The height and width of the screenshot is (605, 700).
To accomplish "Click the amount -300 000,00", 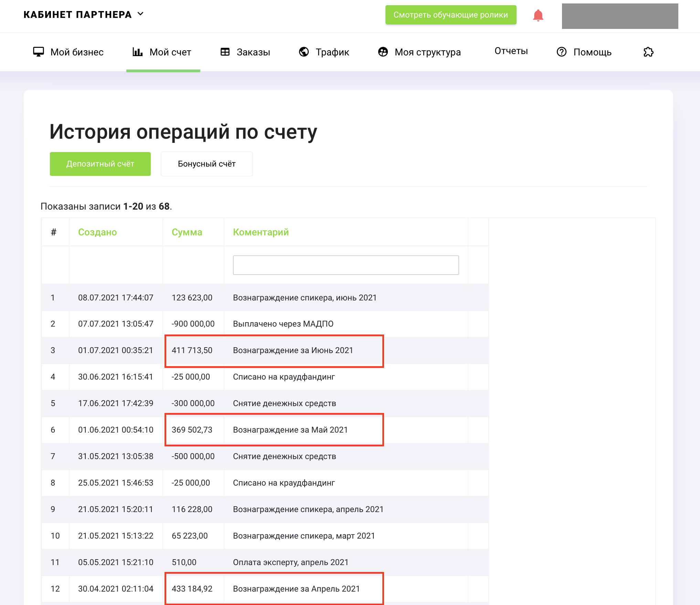I will 193,403.
